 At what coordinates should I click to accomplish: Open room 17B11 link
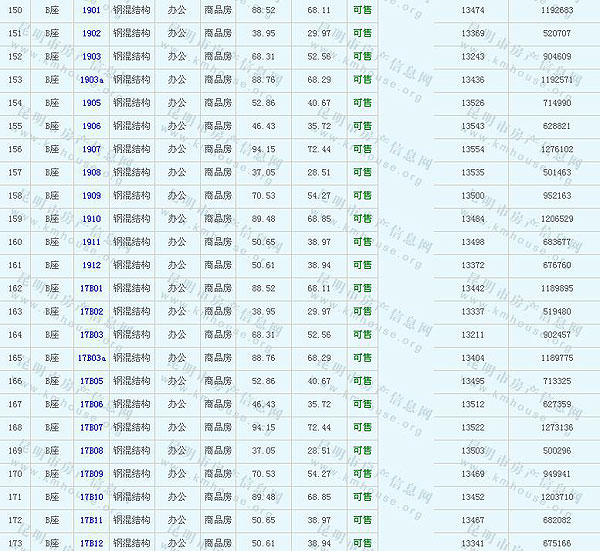tap(91, 520)
